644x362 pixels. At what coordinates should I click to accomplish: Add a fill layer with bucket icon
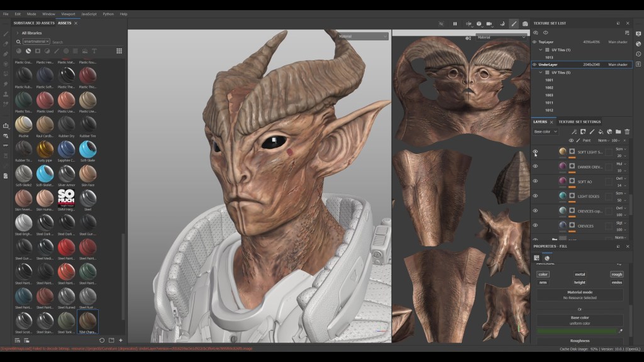[601, 132]
